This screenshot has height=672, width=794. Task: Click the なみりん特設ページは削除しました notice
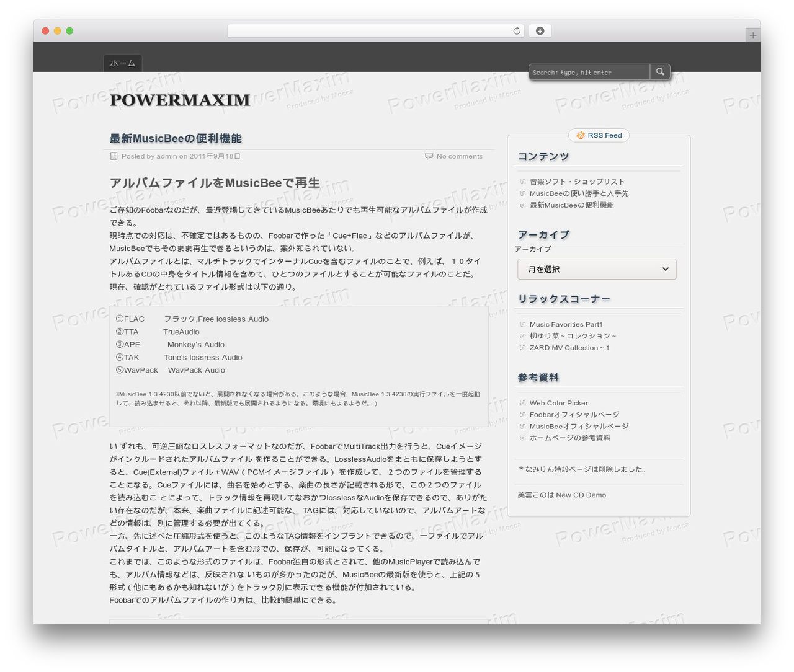click(583, 469)
